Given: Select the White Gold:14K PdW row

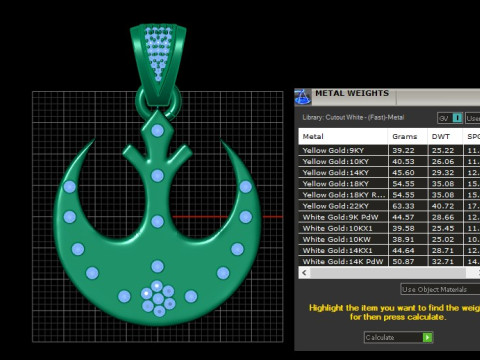Looking at the screenshot, I should click(389, 261).
